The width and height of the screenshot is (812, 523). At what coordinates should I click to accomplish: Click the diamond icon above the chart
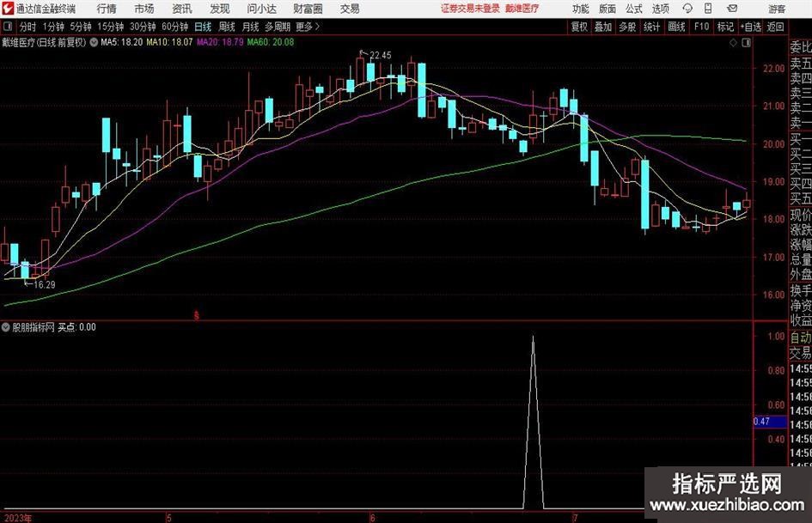tap(733, 43)
